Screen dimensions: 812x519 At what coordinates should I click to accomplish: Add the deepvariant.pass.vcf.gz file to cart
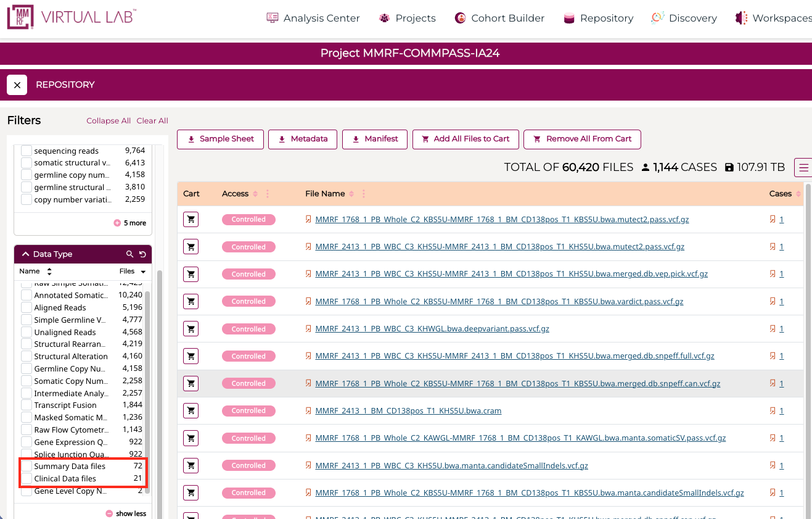[x=191, y=329]
